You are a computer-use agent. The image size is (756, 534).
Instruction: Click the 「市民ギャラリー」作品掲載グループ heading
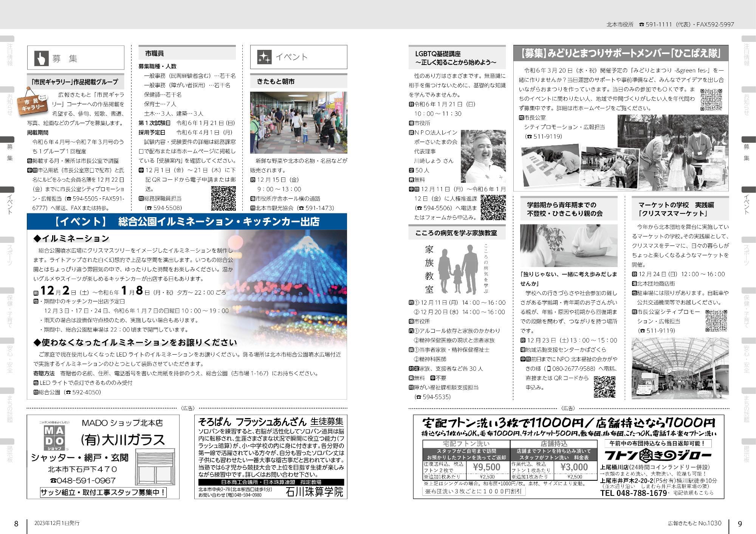(76, 82)
